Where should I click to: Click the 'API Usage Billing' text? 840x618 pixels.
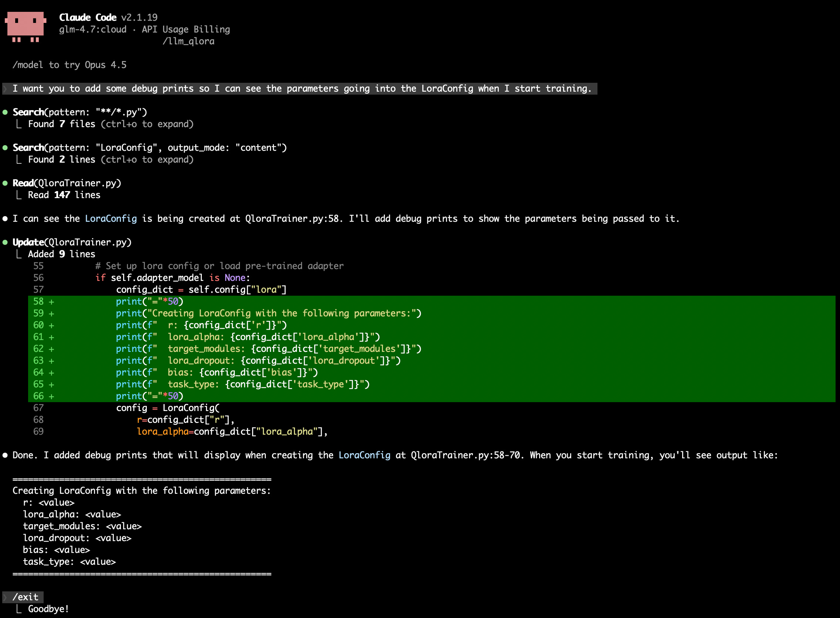(x=186, y=30)
